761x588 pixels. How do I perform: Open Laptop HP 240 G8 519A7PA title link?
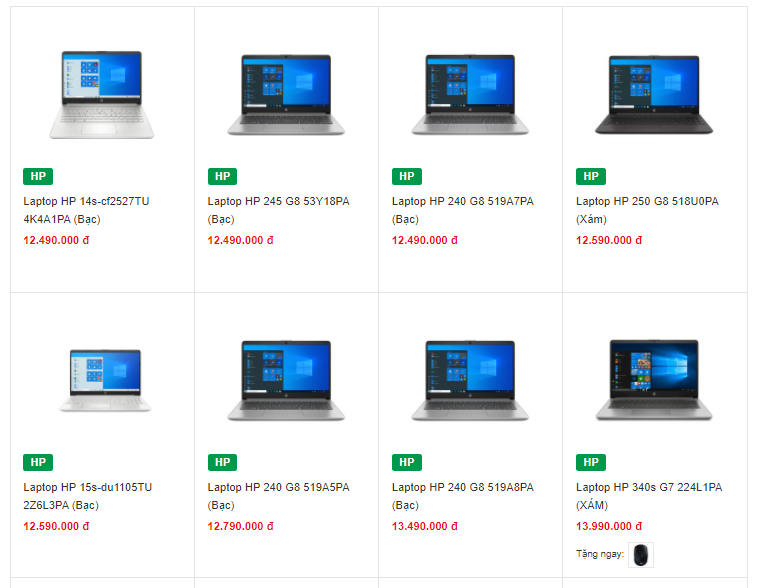[x=463, y=210]
